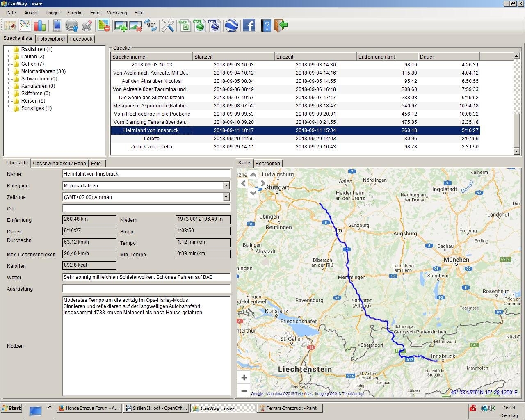Export track as KML file icon
The width and height of the screenshot is (525, 420).
point(214,25)
